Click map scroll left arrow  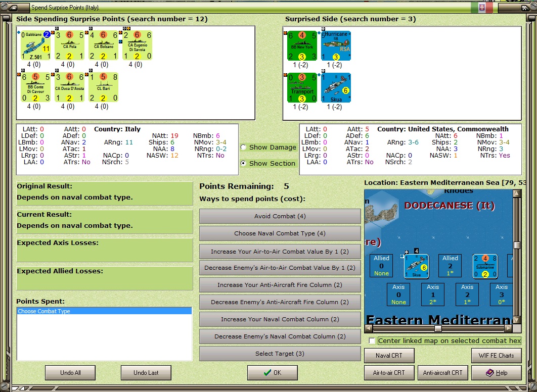[x=369, y=328]
